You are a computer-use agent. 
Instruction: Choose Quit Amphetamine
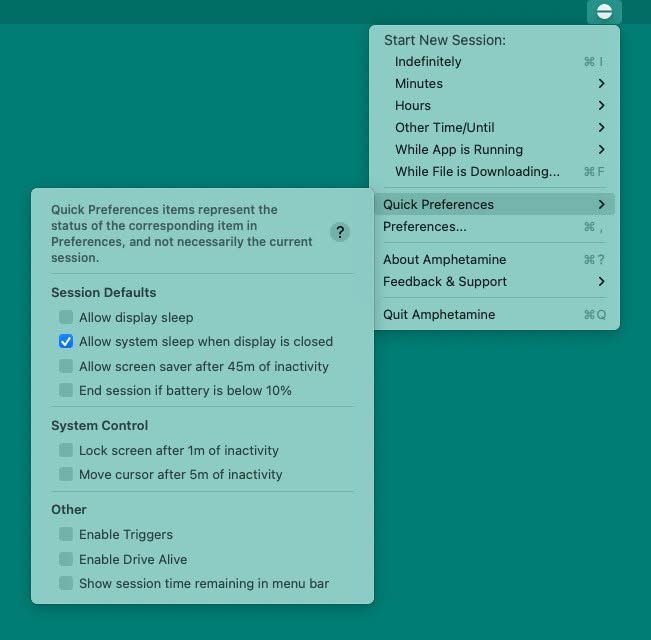pyautogui.click(x=494, y=315)
